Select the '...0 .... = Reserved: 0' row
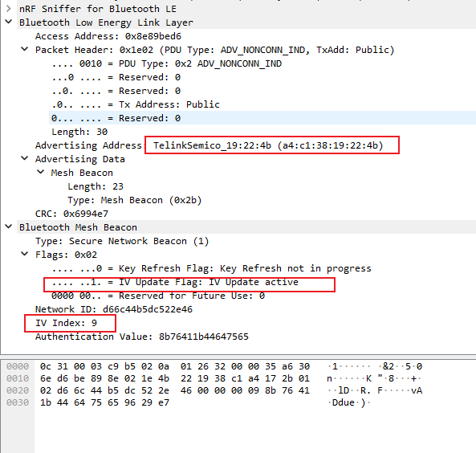 116,77
